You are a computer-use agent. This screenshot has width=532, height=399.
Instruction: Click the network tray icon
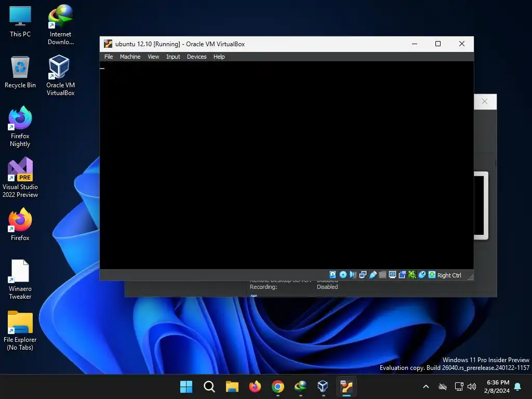pos(459,387)
